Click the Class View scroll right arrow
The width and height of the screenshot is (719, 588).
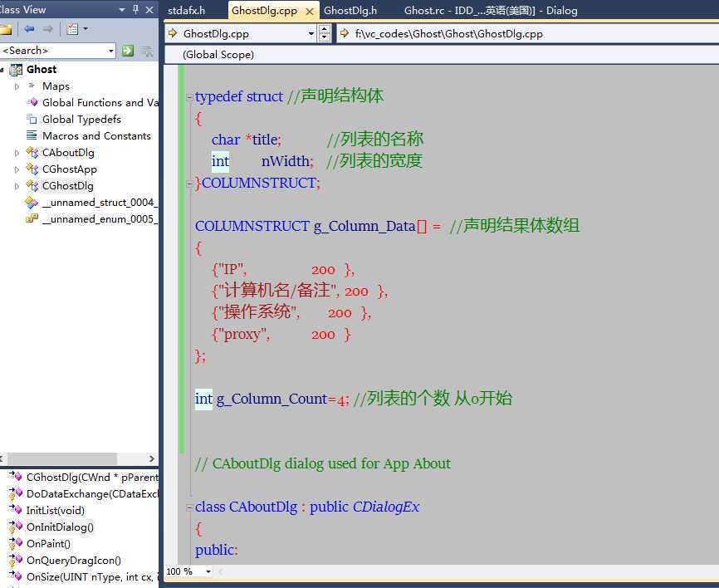151,458
